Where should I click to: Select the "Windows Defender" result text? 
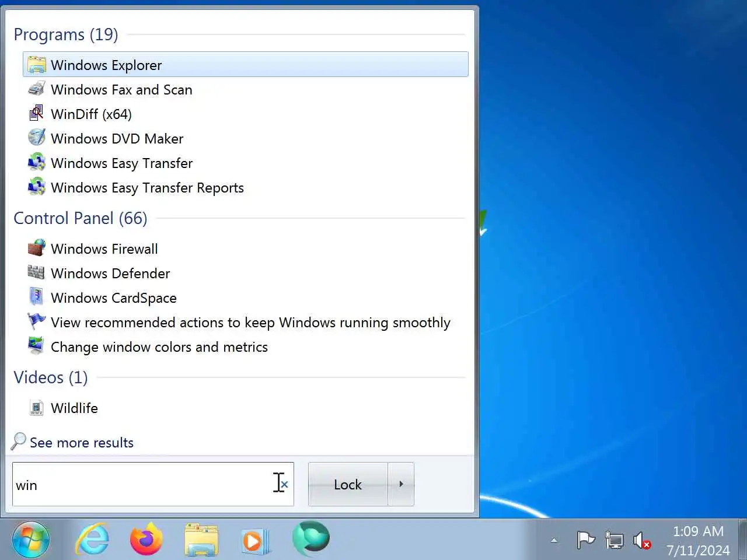click(x=110, y=273)
